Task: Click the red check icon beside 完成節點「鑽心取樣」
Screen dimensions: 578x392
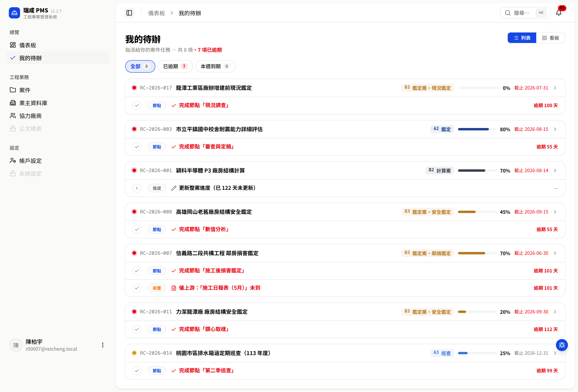Action: pos(174,329)
